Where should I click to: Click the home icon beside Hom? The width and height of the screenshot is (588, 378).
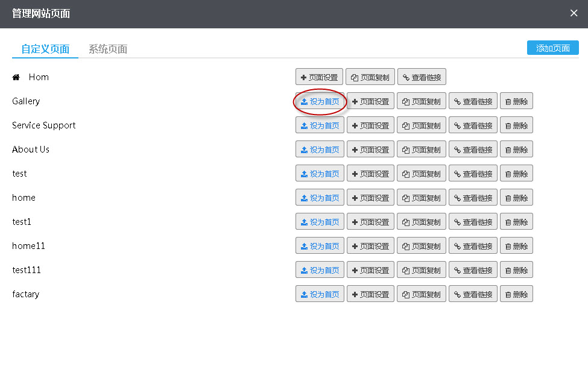[x=16, y=77]
